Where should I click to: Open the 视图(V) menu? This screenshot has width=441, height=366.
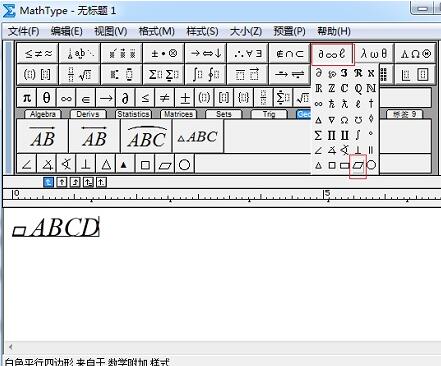[111, 31]
